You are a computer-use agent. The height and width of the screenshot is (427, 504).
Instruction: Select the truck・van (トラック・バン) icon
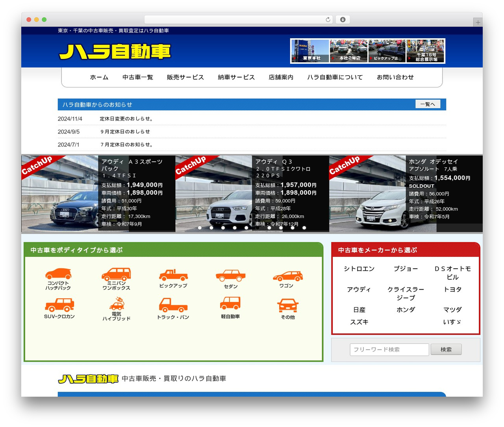[173, 308]
